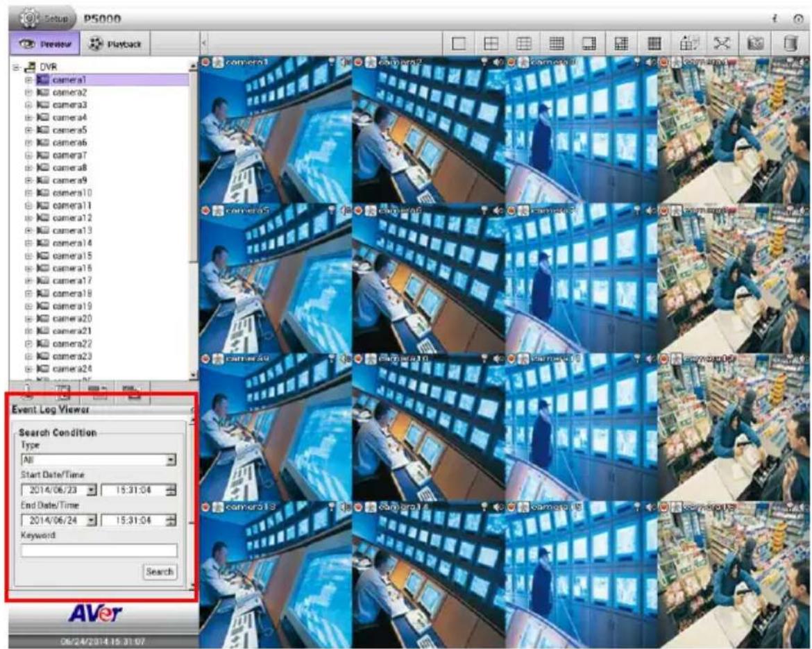The width and height of the screenshot is (812, 649).
Task: Click the lamp icon on camera1 tile
Action: pyautogui.click(x=332, y=62)
